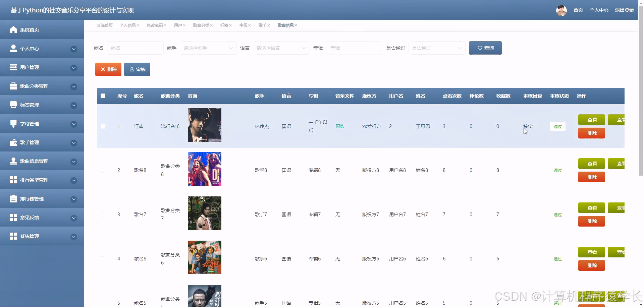
Task: Click 删除 in the 歌名8 row
Action: pos(592,177)
